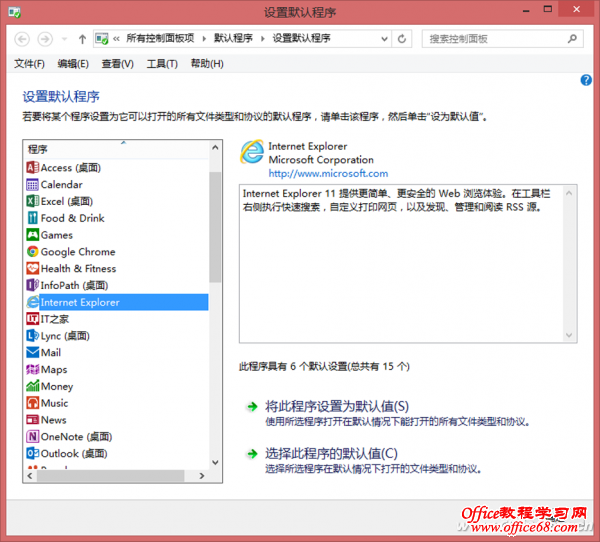Screen dimensions: 600x542
Task: Go up one level with up arrow
Action: pyautogui.click(x=82, y=39)
